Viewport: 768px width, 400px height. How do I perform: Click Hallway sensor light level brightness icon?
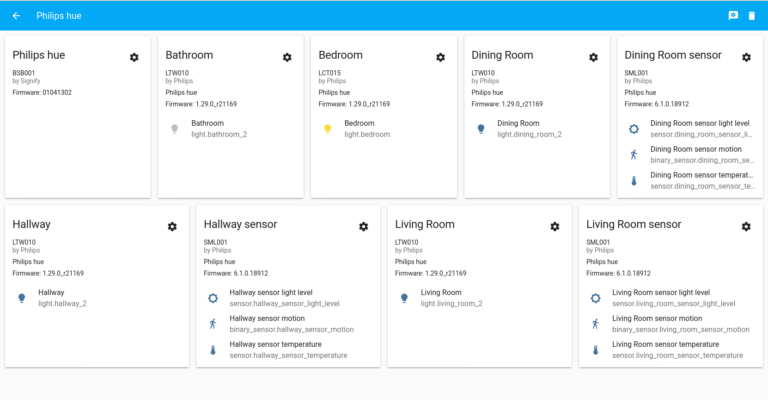click(213, 298)
